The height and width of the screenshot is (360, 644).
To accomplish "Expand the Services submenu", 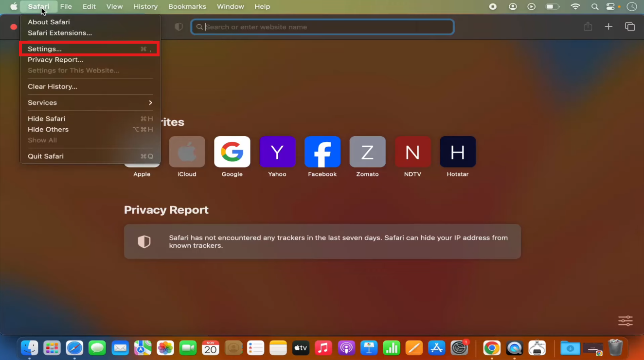I will pos(89,103).
